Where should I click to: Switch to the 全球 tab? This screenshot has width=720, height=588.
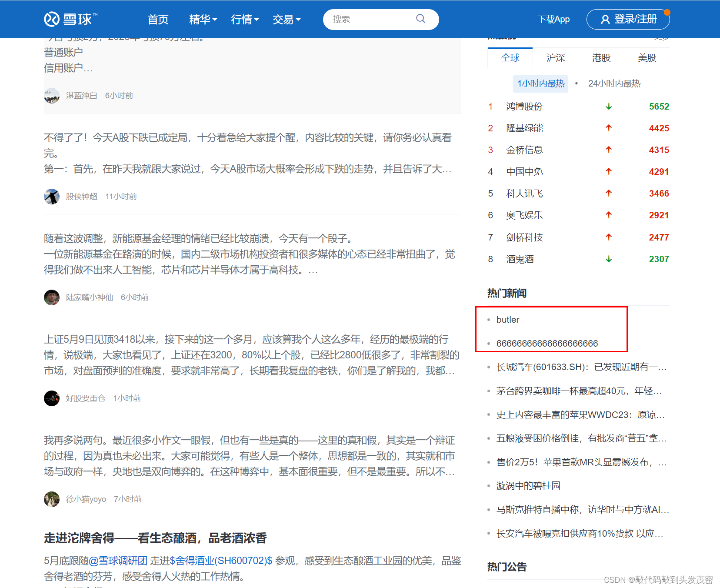(x=510, y=58)
